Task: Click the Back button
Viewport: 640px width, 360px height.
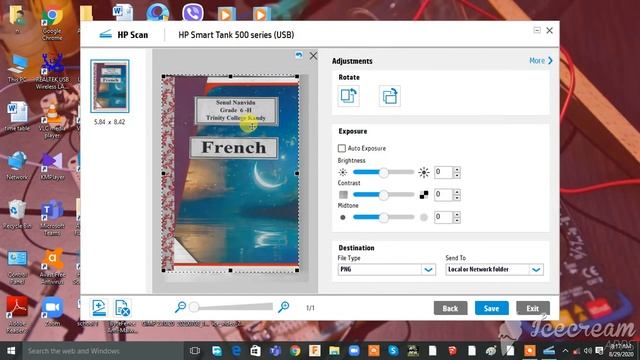Action: click(x=450, y=308)
